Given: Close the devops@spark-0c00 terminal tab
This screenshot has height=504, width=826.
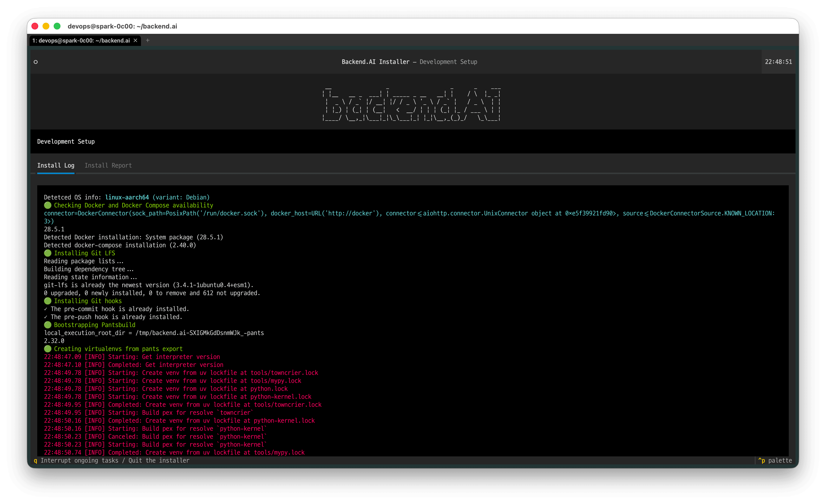Looking at the screenshot, I should [x=135, y=41].
